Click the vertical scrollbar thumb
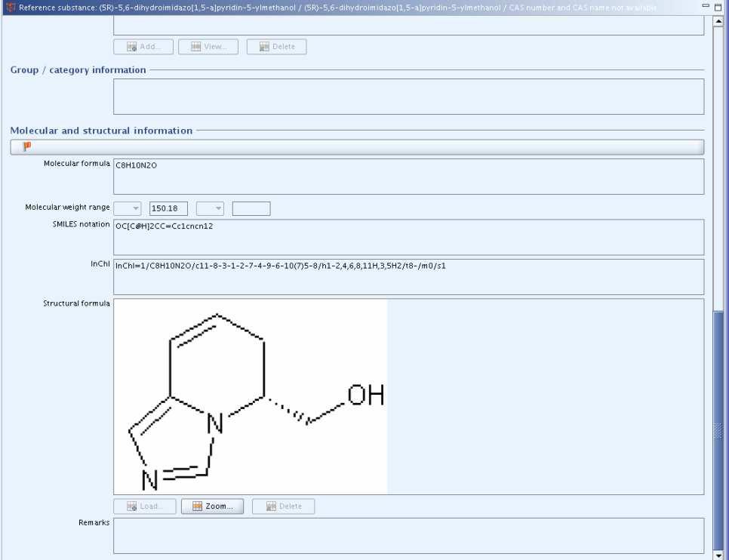Viewport: 729px width, 560px height. click(718, 430)
